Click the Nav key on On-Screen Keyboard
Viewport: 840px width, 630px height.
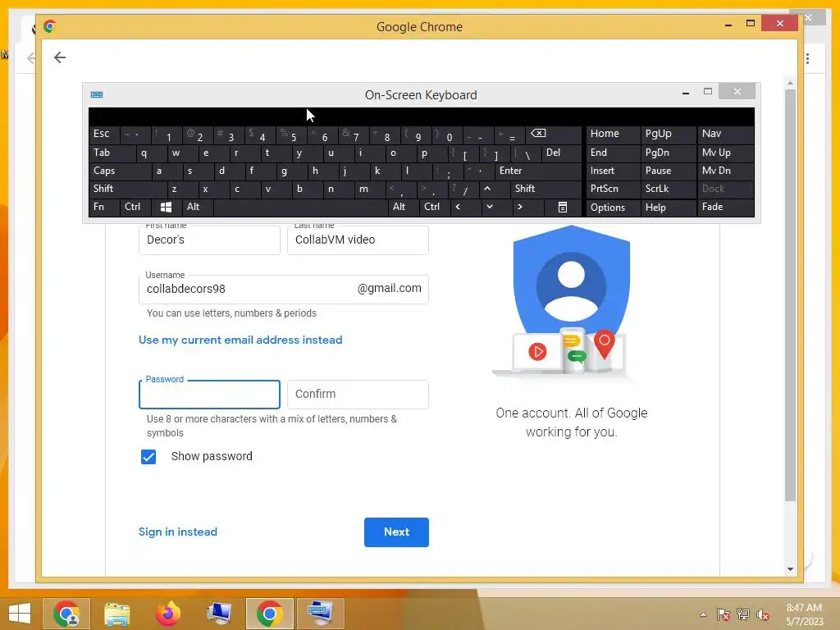click(x=725, y=134)
